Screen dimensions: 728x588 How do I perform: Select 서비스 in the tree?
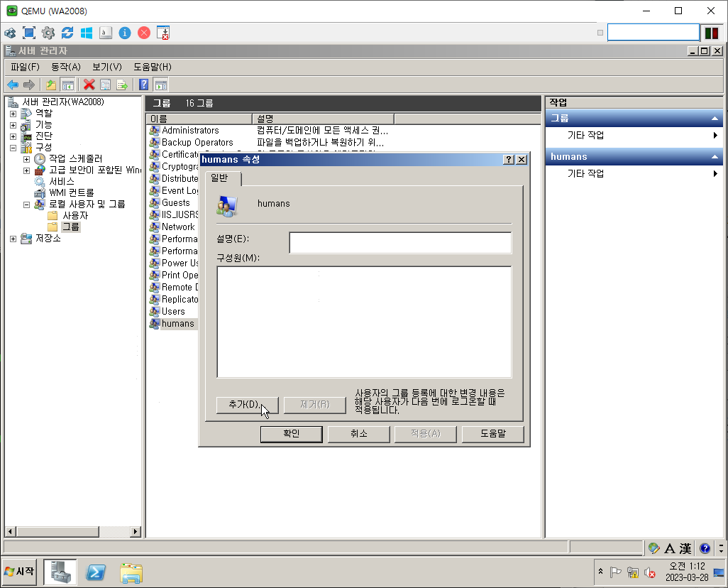pyautogui.click(x=62, y=182)
